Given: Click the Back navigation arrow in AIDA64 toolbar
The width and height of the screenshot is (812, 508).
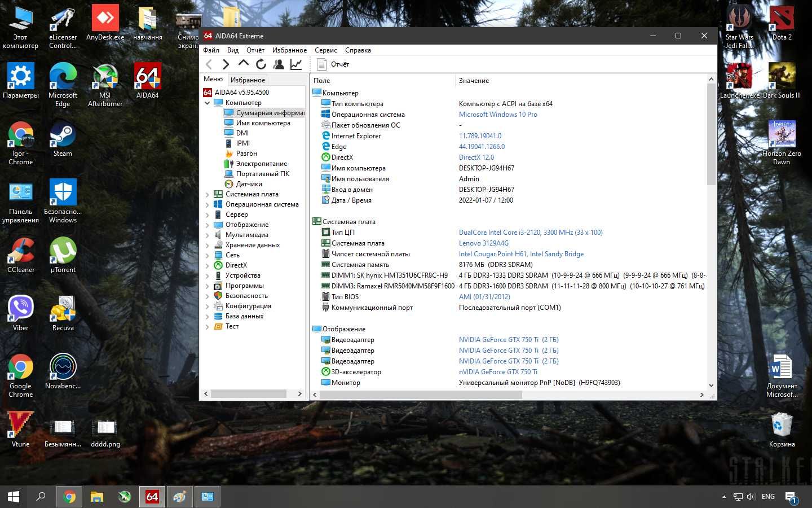Looking at the screenshot, I should pos(209,64).
